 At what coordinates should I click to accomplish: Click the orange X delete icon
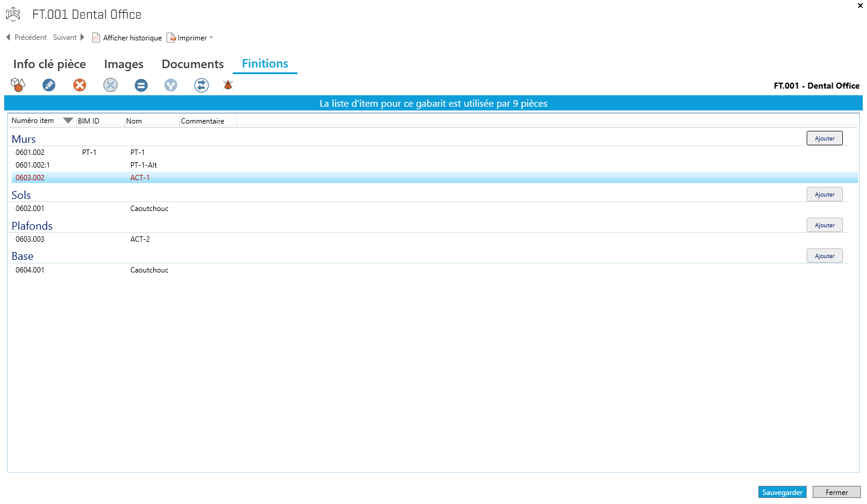(x=80, y=85)
